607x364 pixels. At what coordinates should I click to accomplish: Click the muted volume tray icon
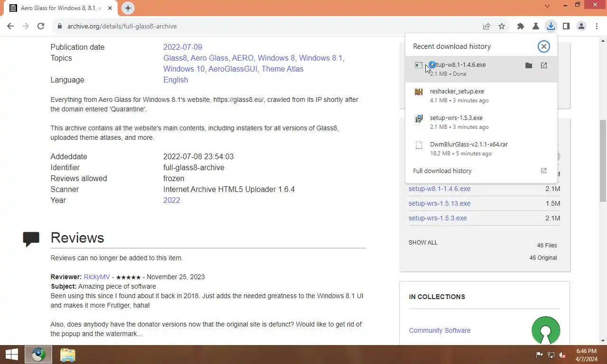pos(562,355)
